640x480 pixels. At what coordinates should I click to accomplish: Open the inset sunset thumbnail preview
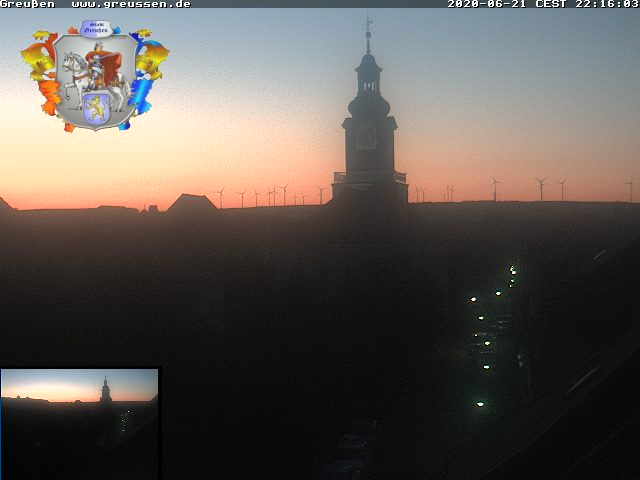[x=80, y=424]
